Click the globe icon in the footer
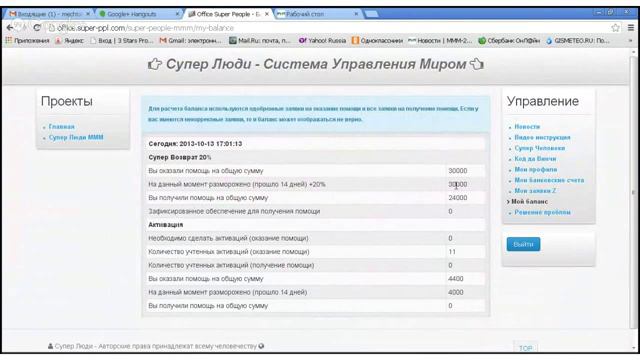The height and width of the screenshot is (360, 640). coord(261,346)
